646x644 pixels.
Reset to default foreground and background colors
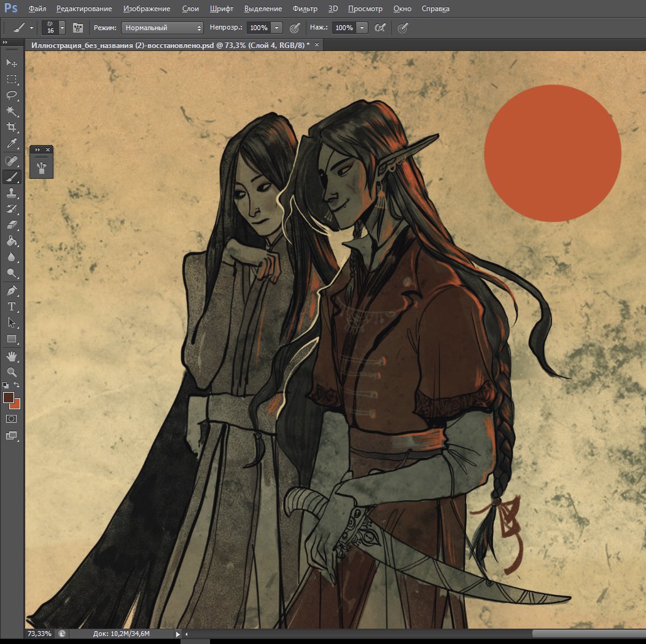[6, 385]
